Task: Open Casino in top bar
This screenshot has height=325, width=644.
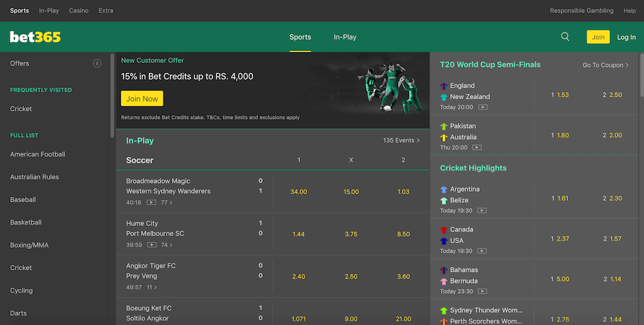Action: pos(79,11)
